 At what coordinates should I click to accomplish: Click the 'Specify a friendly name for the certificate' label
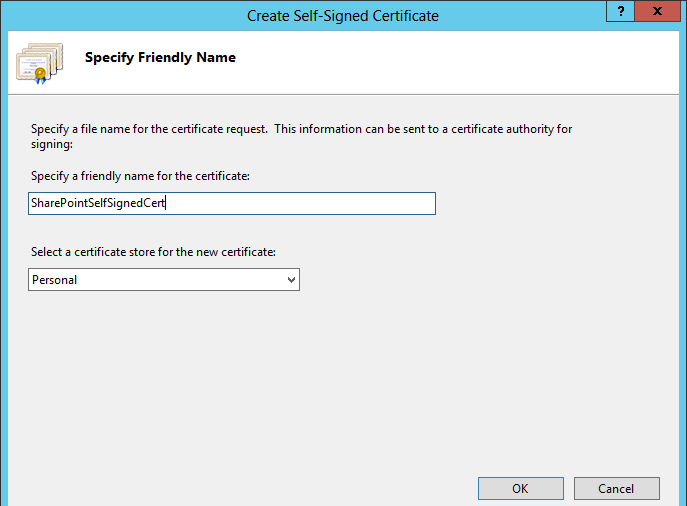click(x=140, y=176)
